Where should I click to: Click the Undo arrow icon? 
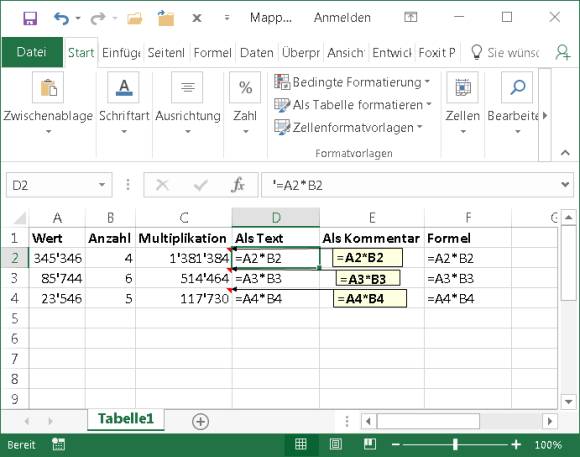pos(61,18)
